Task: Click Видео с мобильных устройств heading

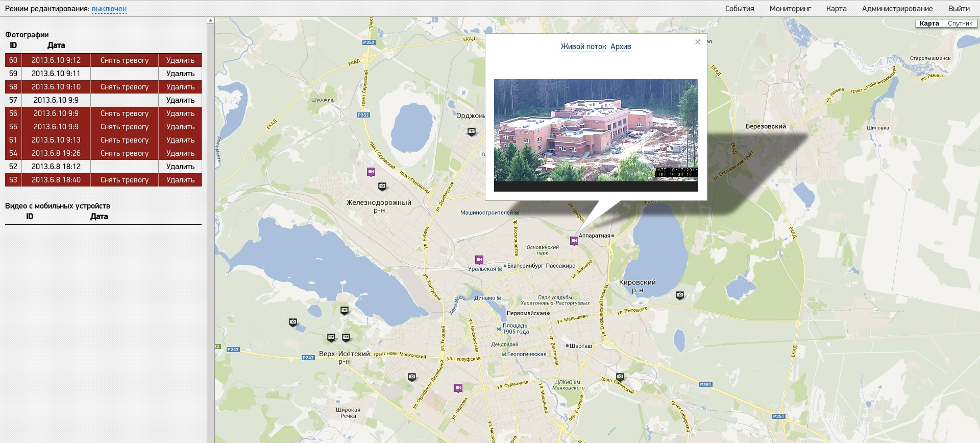Action: pos(58,206)
